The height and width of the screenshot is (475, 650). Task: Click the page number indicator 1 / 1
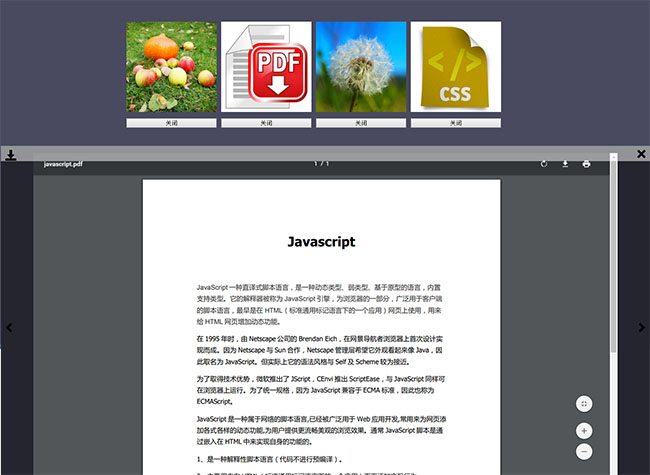tap(321, 164)
